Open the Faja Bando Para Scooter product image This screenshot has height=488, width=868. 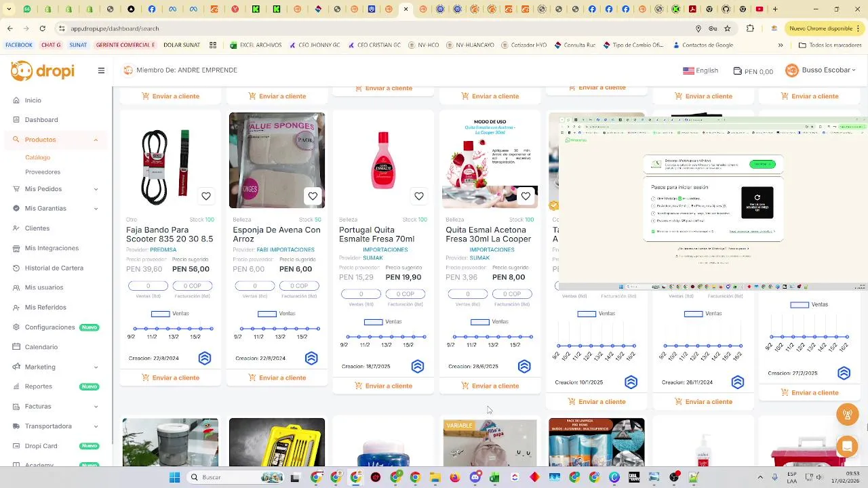click(x=170, y=161)
